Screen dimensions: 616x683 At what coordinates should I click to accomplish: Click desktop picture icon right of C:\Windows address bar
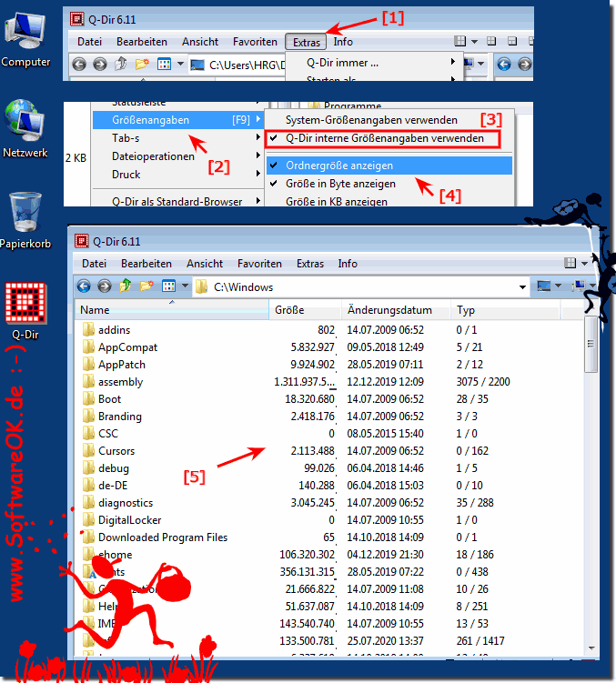tap(543, 286)
